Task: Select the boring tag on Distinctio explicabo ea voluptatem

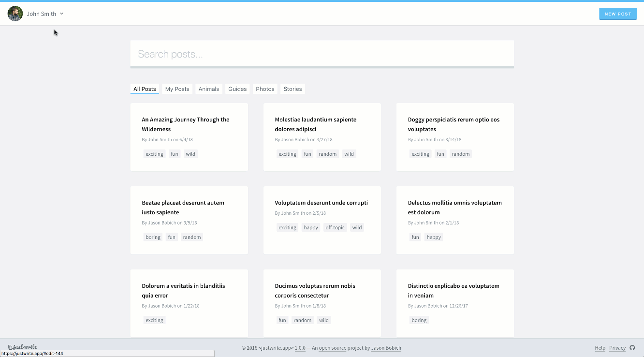Action: click(419, 320)
